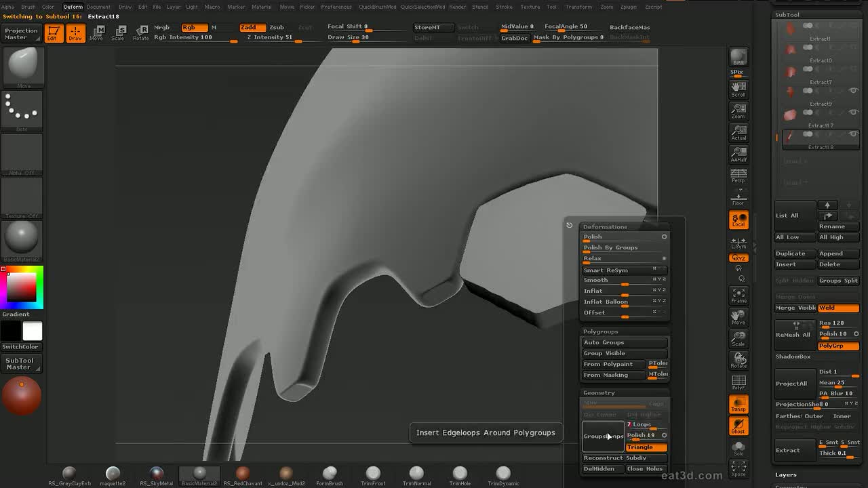Open the Preferences menu
This screenshot has height=488, width=868.
pyautogui.click(x=336, y=7)
